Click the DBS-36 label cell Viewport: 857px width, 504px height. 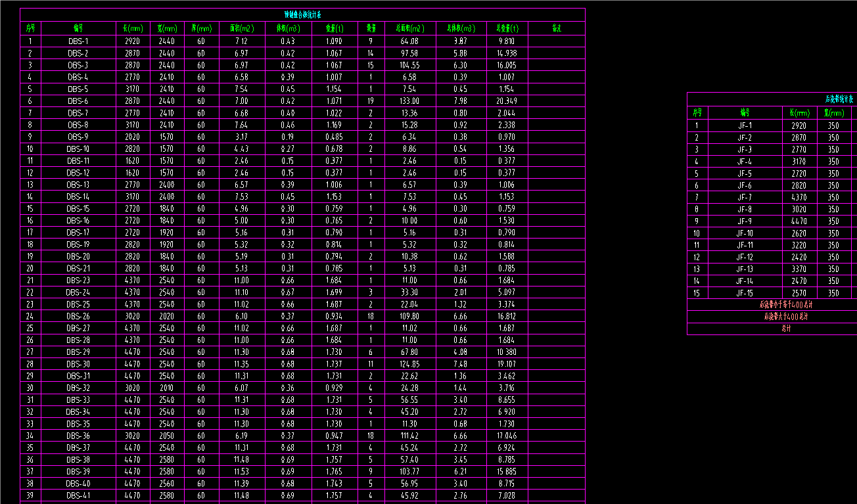click(78, 436)
